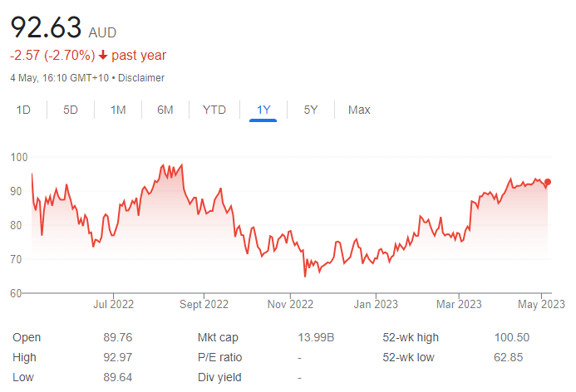This screenshot has width=576, height=392.
Task: Click the 'P/E ratio' label
Action: coord(219,357)
